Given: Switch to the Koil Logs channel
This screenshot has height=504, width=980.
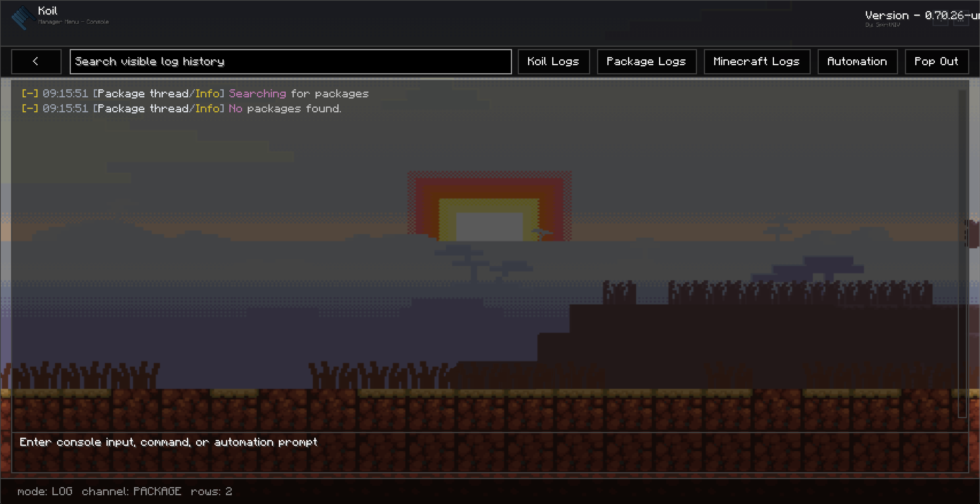Looking at the screenshot, I should click(554, 61).
